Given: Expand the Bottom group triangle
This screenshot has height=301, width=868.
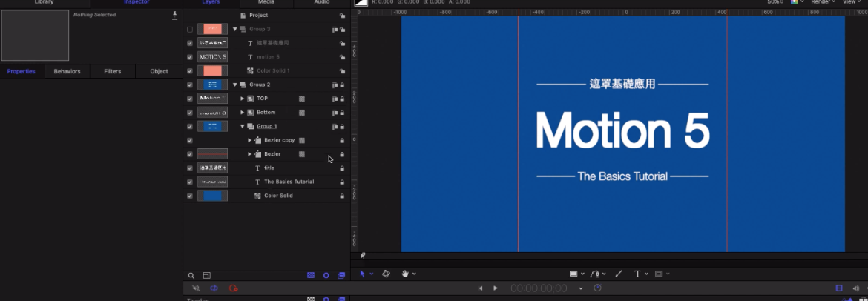Looking at the screenshot, I should coord(242,113).
